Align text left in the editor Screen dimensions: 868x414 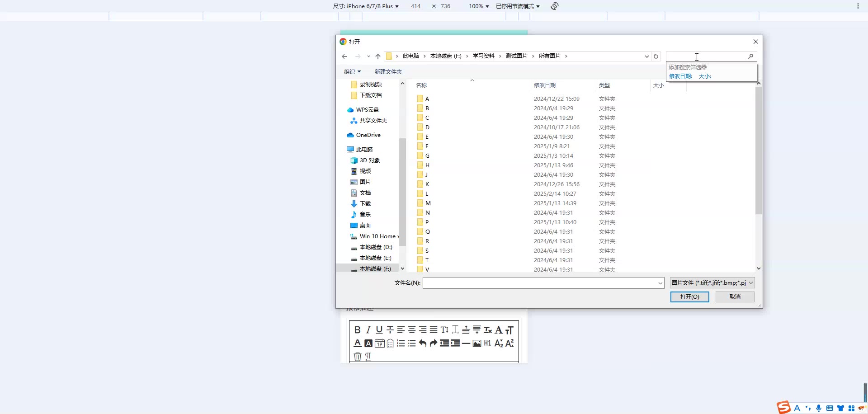(401, 330)
